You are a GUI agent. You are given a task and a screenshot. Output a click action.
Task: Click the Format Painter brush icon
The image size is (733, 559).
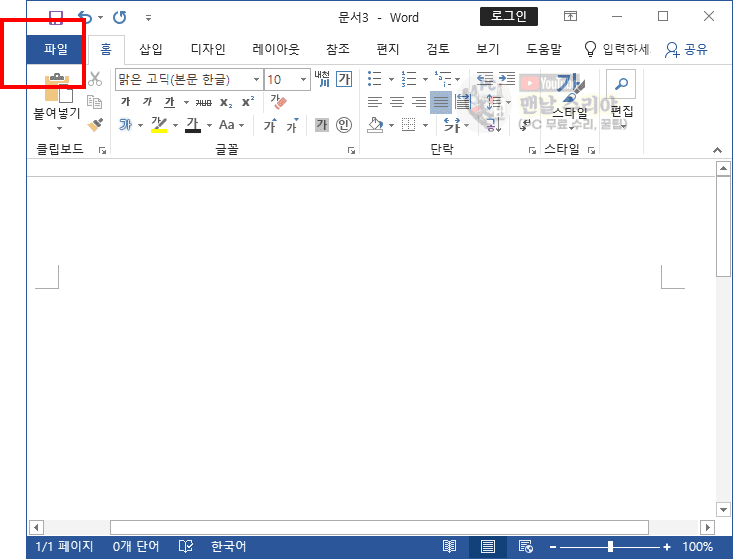(x=96, y=125)
